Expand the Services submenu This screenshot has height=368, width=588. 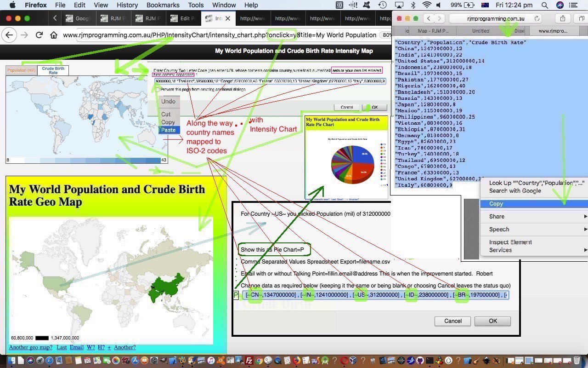[534, 250]
